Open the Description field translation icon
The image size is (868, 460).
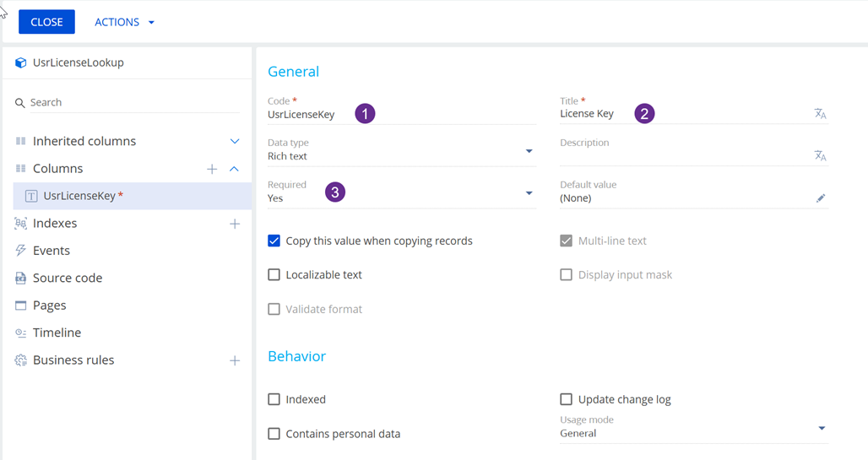(x=821, y=155)
